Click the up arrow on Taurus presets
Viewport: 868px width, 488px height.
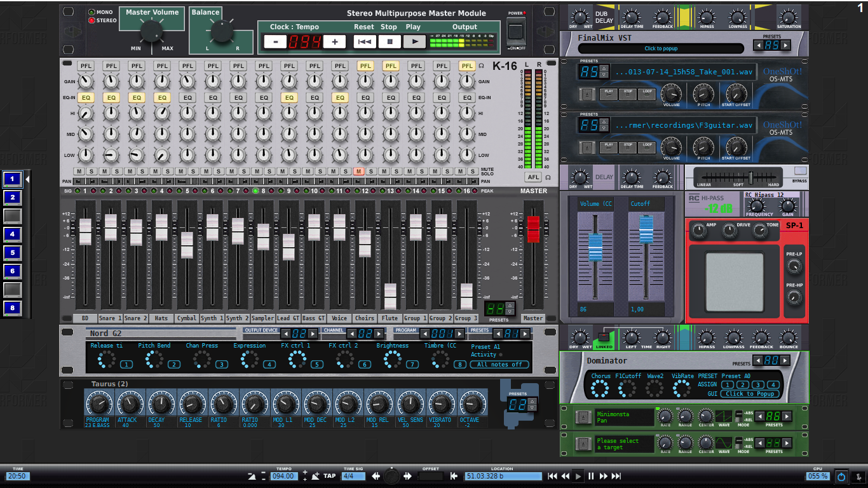pos(532,401)
